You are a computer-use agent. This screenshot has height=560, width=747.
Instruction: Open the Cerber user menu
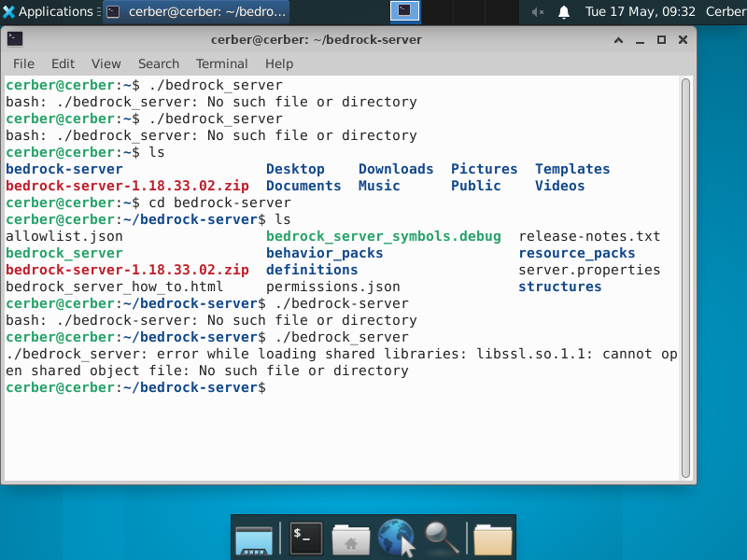725,12
